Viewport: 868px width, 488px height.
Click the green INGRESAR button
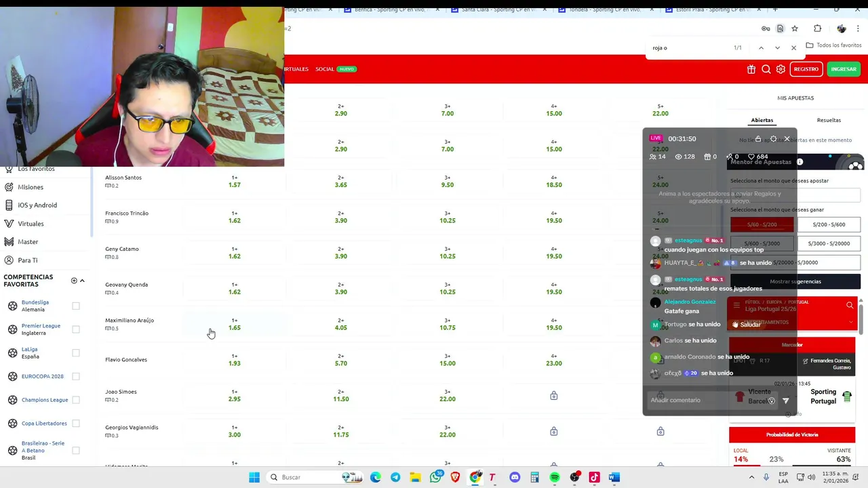point(844,69)
